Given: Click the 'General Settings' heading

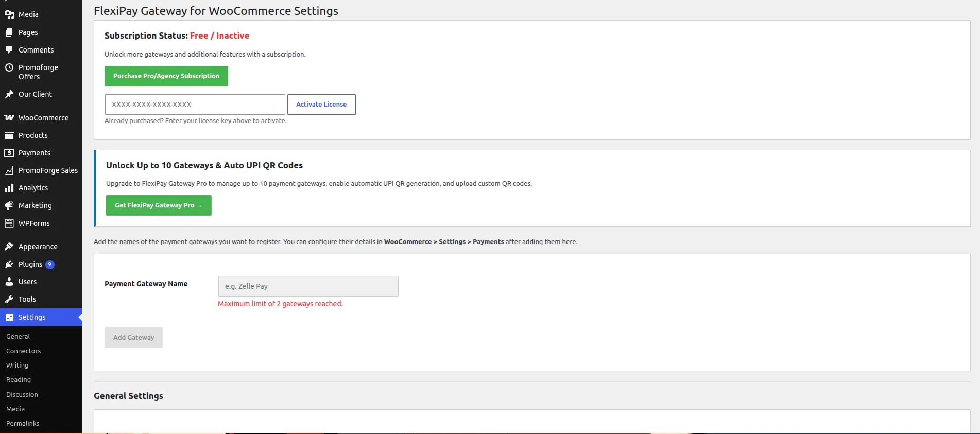Looking at the screenshot, I should point(128,396).
